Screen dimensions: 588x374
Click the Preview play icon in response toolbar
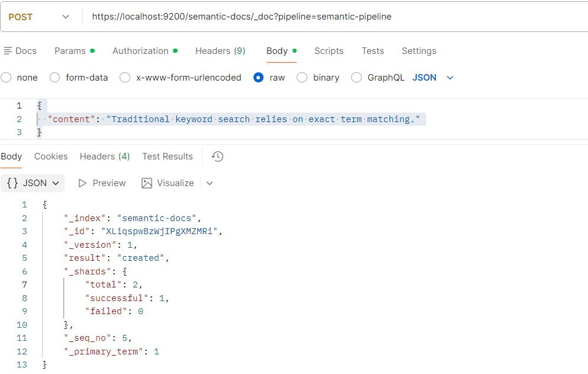(83, 183)
